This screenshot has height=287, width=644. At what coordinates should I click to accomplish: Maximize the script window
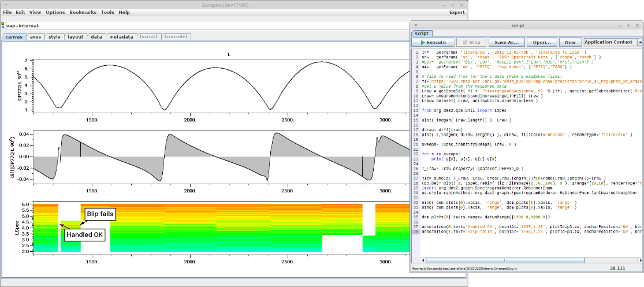pyautogui.click(x=627, y=26)
